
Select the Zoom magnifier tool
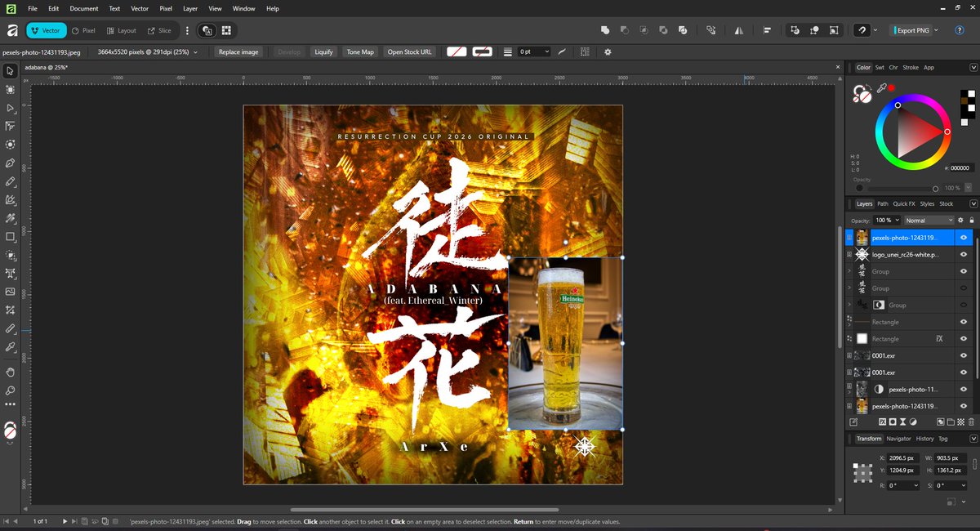[11, 390]
